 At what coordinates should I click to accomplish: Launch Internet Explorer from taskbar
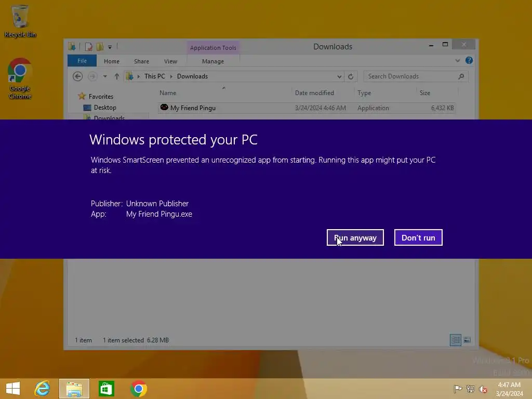tap(43, 389)
